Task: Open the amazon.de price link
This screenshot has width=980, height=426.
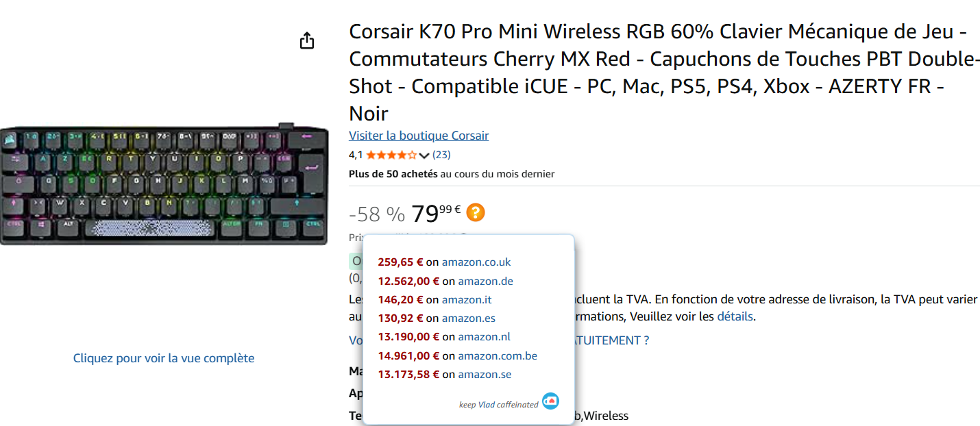Action: (x=485, y=281)
